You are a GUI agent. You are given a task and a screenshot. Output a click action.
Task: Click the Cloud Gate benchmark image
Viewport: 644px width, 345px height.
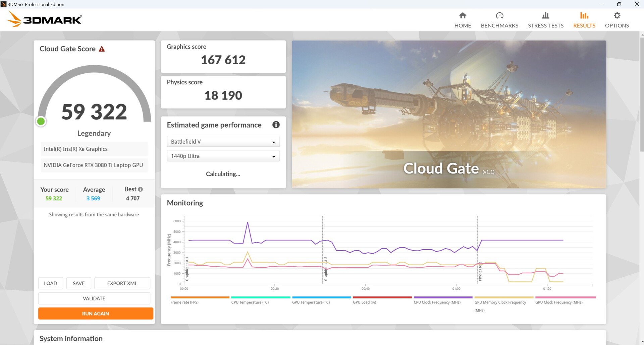coord(449,114)
